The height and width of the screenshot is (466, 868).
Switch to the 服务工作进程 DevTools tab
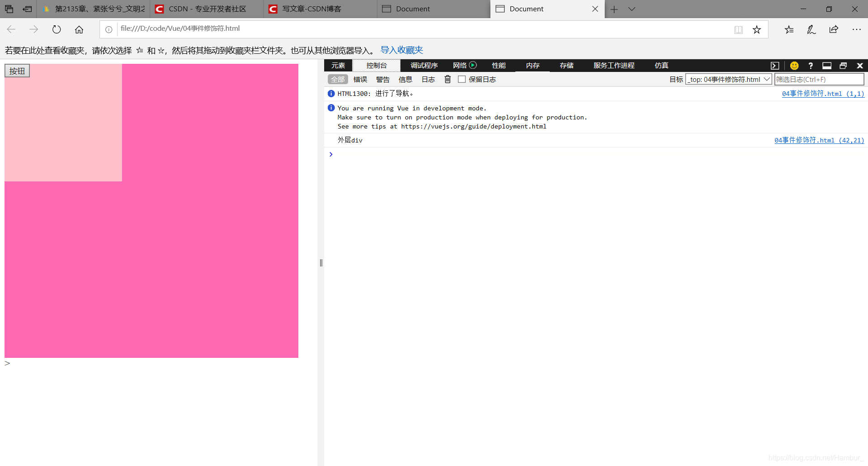614,66
